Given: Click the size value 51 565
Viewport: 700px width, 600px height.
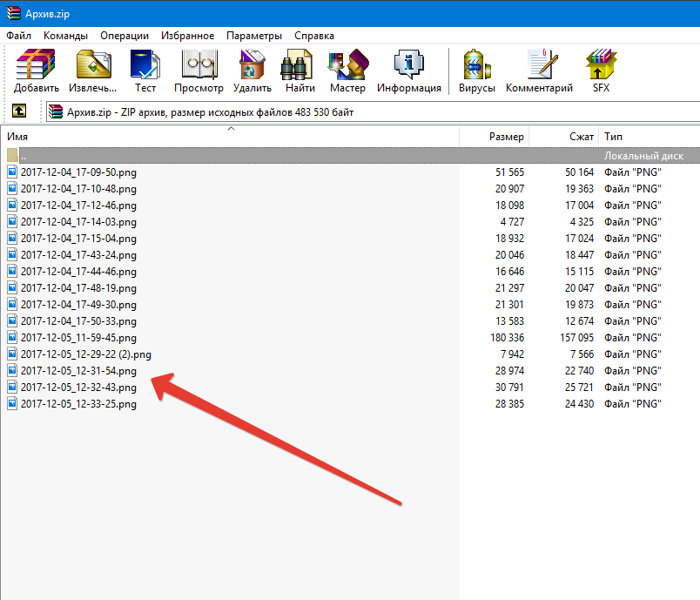Looking at the screenshot, I should [x=509, y=172].
